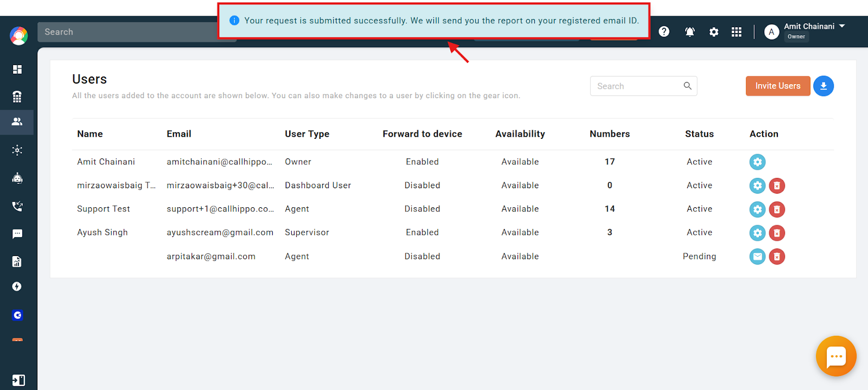Viewport: 868px width, 390px height.
Task: Click the Numbers column header
Action: coord(610,134)
